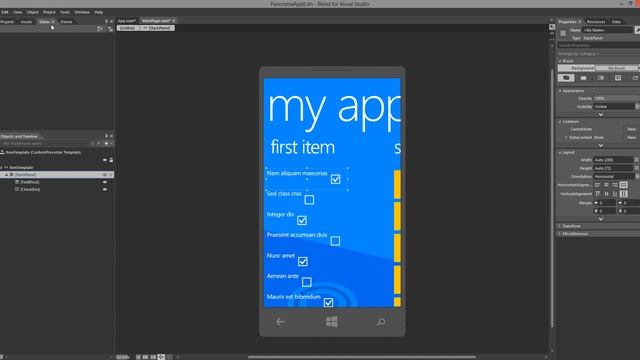Collapse the Brush section
Viewport: 640px width, 360px height.
(560, 61)
